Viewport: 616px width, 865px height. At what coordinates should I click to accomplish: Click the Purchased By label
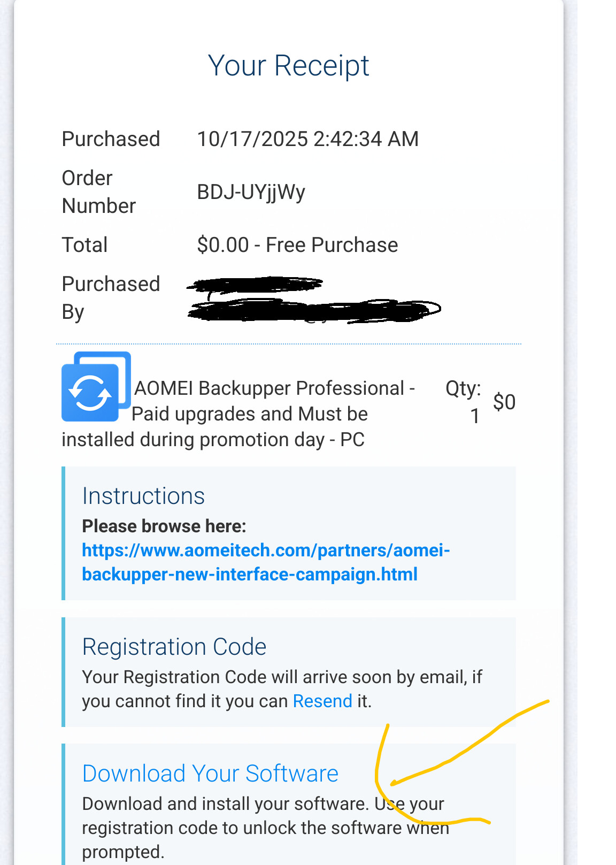point(111,298)
